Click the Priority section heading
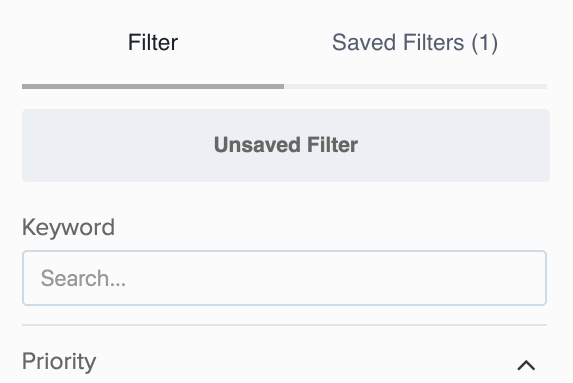This screenshot has height=383, width=573. [x=59, y=362]
